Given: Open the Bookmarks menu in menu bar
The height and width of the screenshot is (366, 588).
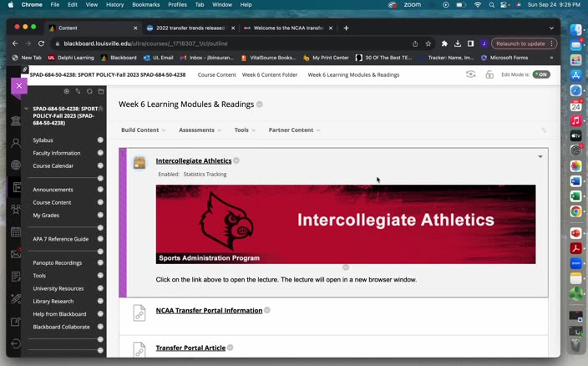Looking at the screenshot, I should click(145, 5).
